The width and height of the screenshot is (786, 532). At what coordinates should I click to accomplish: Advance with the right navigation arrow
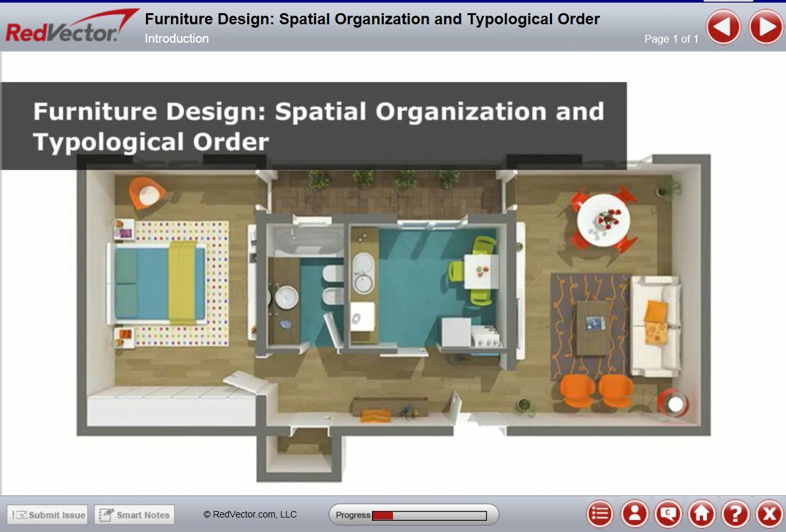click(765, 28)
